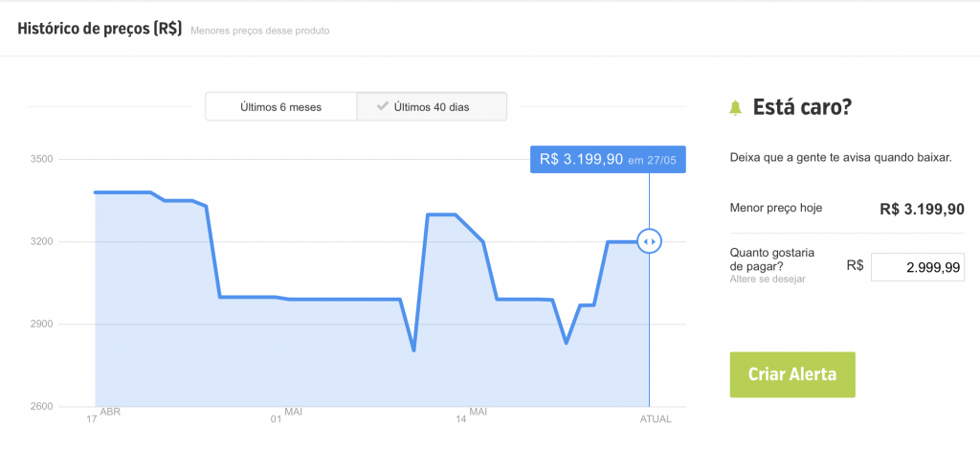980x449 pixels.
Task: Click the Menor preço hoje value R$ 3.199,90
Action: [922, 210]
